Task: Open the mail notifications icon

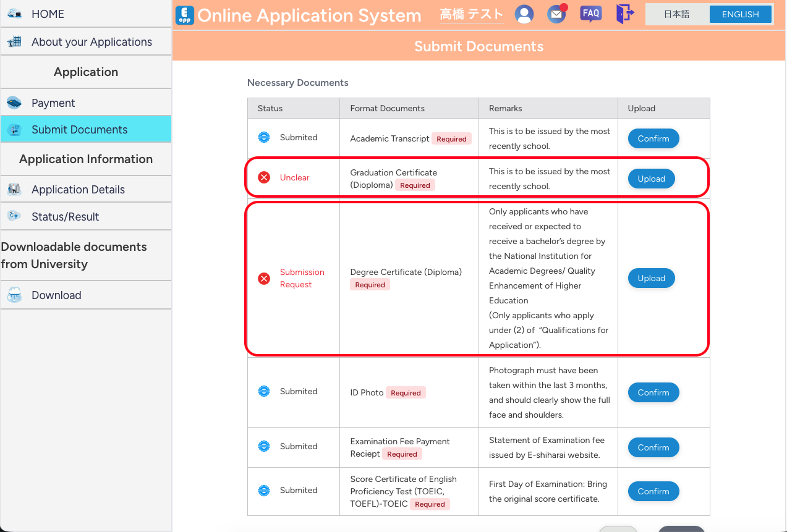Action: (x=557, y=14)
